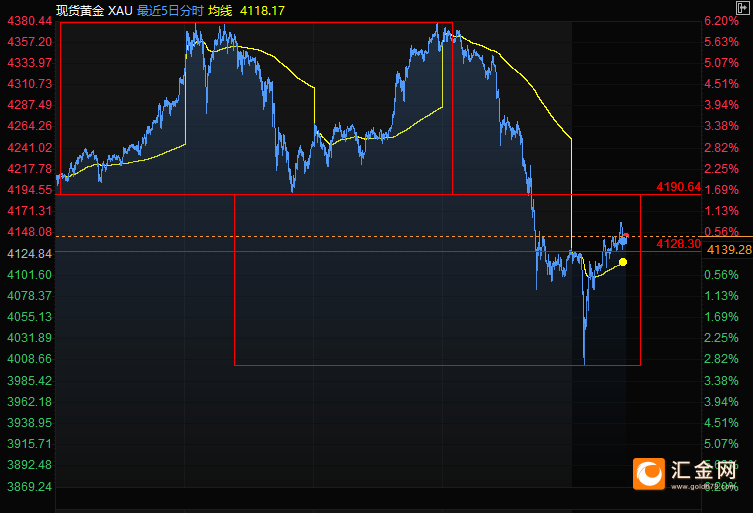Click the 4217.78 price axis label

pos(29,169)
